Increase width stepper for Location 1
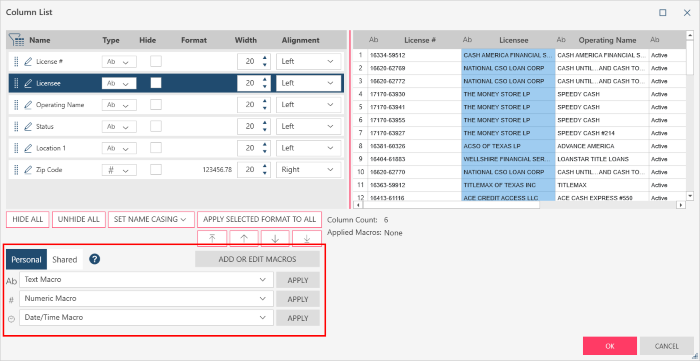 tap(265, 145)
